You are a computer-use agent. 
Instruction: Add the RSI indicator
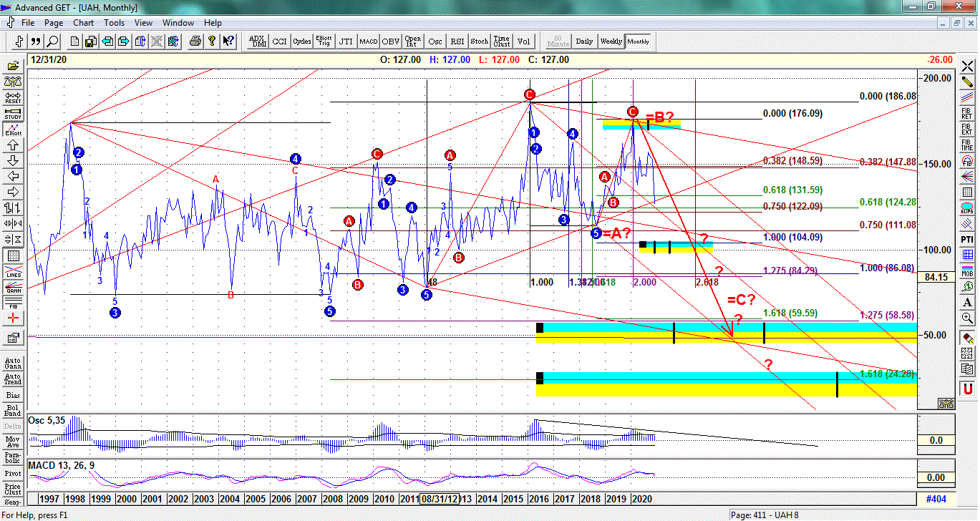[457, 41]
